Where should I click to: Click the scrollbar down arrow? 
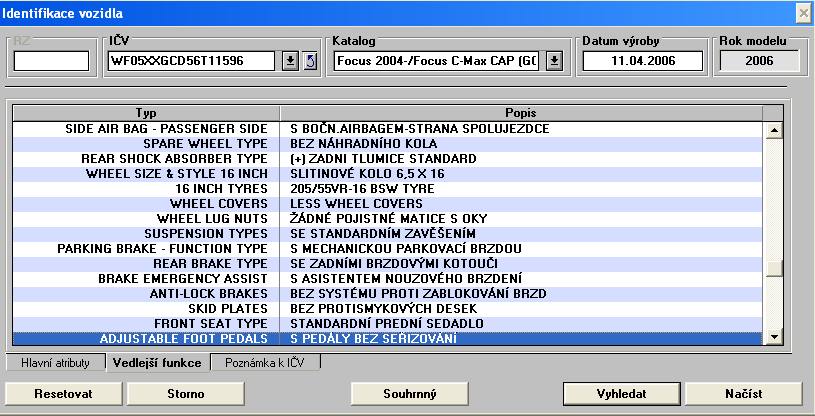(x=772, y=338)
